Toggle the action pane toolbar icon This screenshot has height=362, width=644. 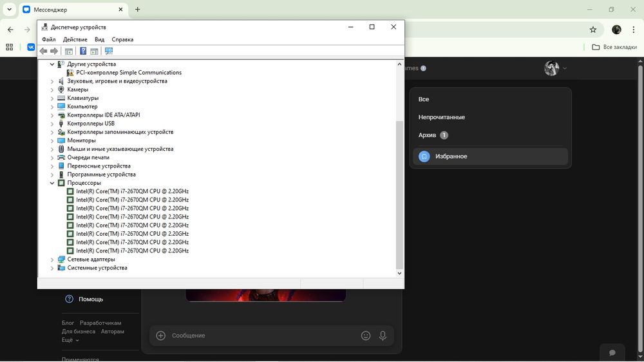click(x=94, y=51)
